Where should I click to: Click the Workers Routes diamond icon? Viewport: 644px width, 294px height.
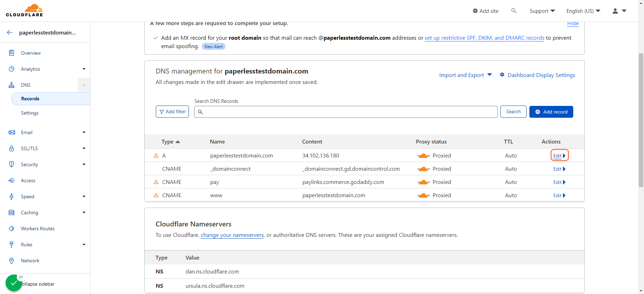click(x=11, y=229)
